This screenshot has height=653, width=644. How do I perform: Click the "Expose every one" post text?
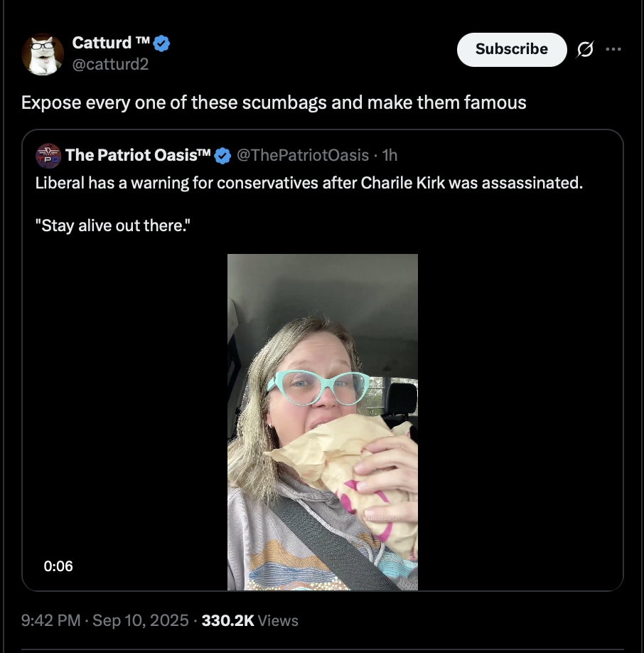[274, 102]
